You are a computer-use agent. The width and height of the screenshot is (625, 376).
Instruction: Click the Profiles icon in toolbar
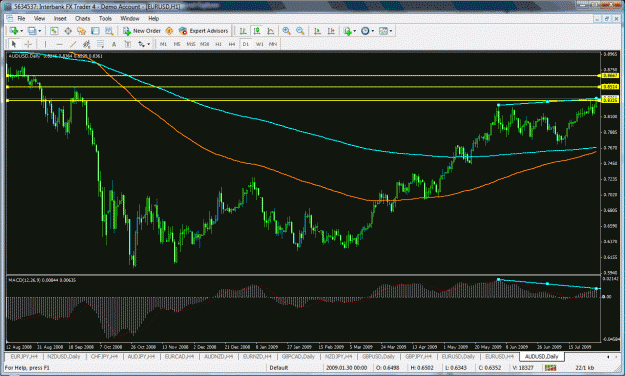click(x=31, y=31)
